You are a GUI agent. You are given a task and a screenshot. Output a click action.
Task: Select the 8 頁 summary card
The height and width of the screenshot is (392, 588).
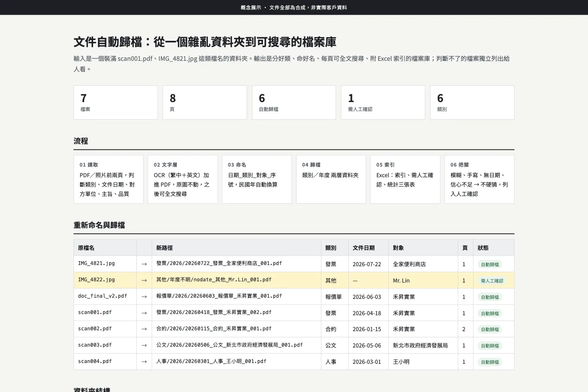click(205, 102)
